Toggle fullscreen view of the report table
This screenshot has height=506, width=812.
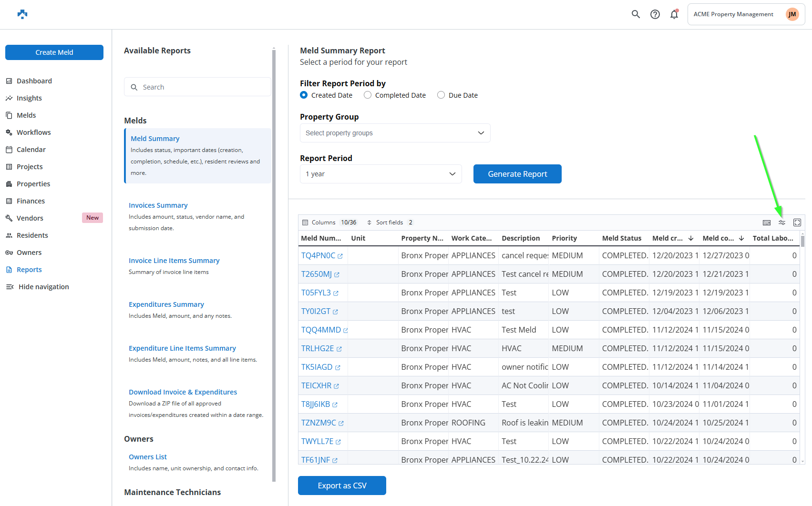797,223
